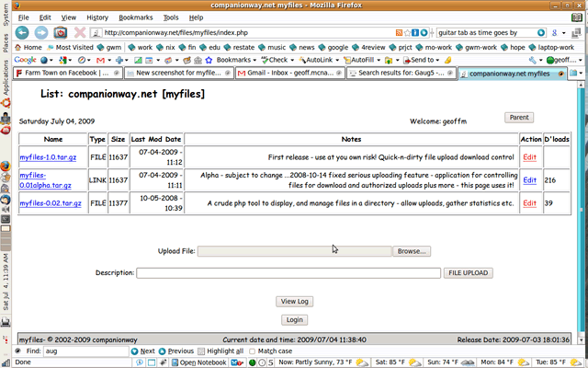Open the Most Visited bookmarks folder
This screenshot has width=588, height=368.
point(70,47)
